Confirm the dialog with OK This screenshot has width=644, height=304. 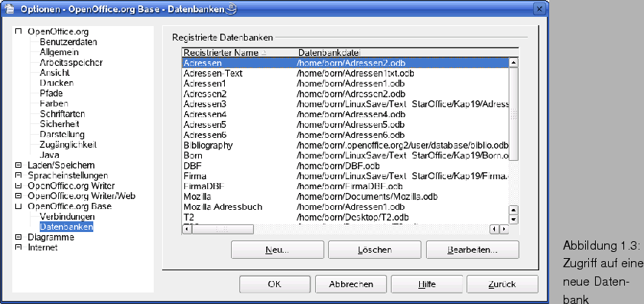tap(275, 284)
